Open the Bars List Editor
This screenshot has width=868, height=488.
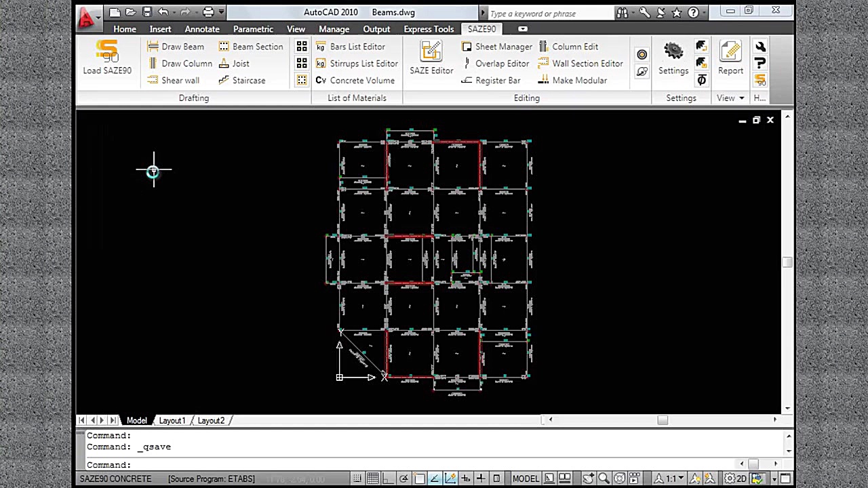(350, 47)
